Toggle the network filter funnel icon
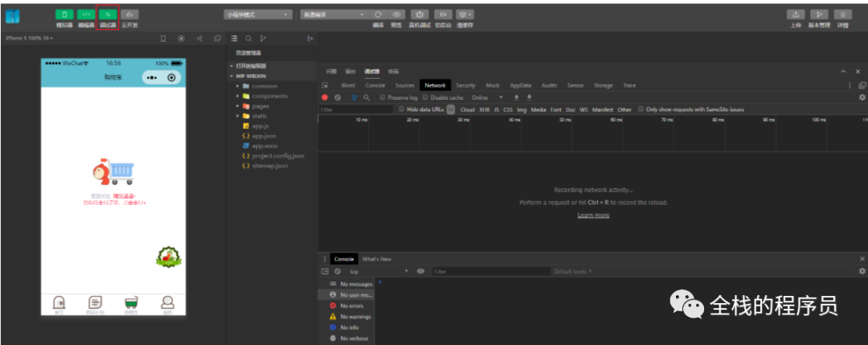The image size is (868, 345). 354,97
